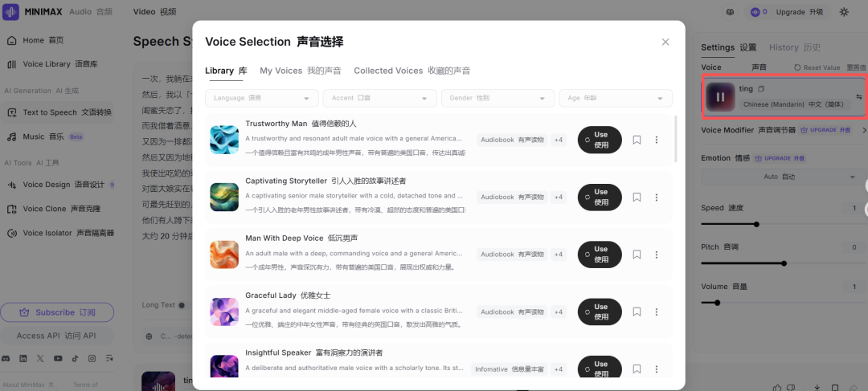This screenshot has width=868, height=391.
Task: Copy the ting voice ID icon
Action: coord(761,88)
